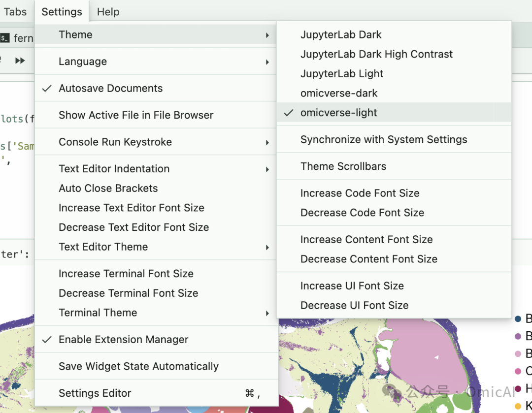
Task: Expand the Theme submenu
Action: (x=155, y=34)
